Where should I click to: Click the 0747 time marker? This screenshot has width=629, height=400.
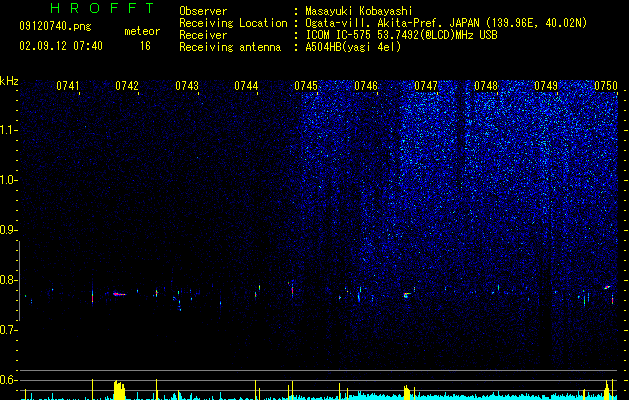tap(426, 86)
